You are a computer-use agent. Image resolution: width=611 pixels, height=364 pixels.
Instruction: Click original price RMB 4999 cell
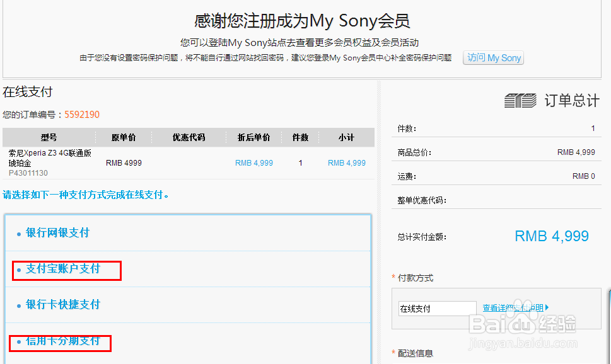tap(124, 162)
